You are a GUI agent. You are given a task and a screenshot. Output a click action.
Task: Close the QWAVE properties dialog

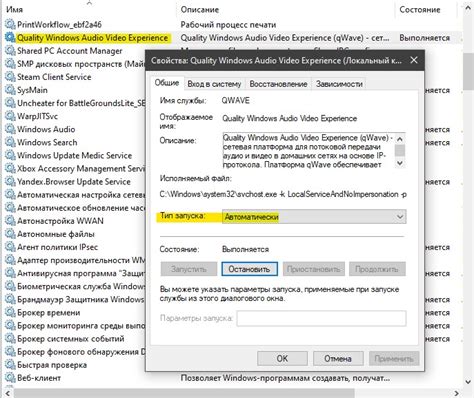(x=414, y=60)
